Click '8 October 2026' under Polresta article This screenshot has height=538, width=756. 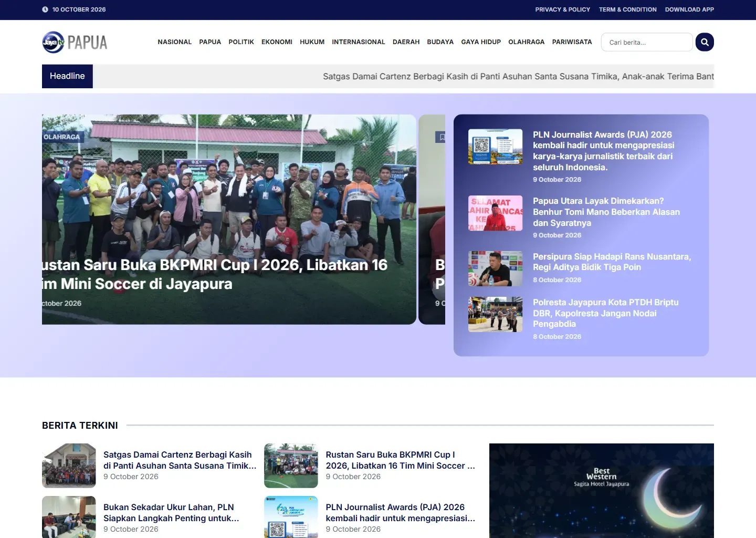(557, 337)
